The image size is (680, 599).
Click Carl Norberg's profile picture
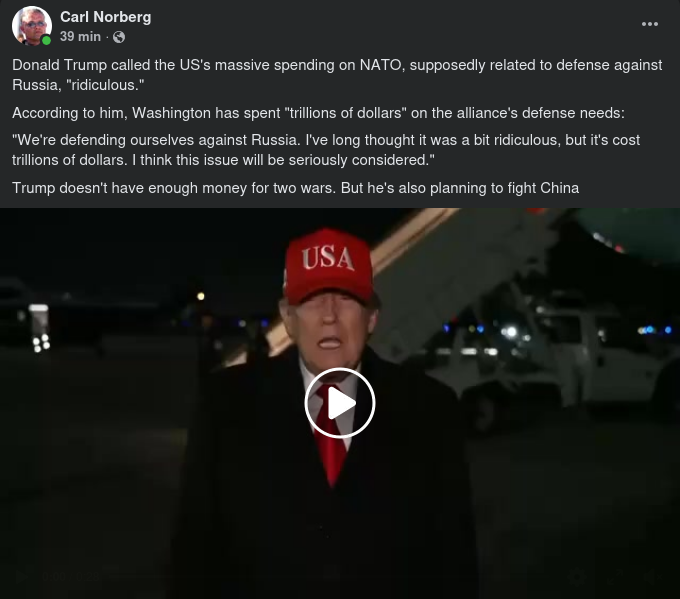(x=31, y=25)
